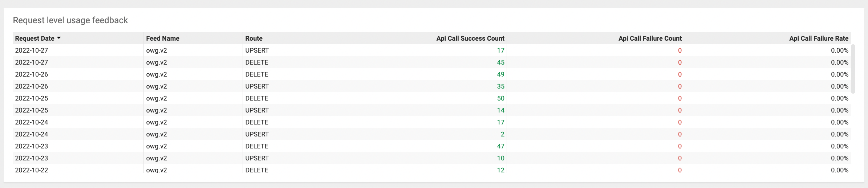Click success count 45 for DELETE row
This screenshot has width=868, height=188.
pyautogui.click(x=500, y=62)
